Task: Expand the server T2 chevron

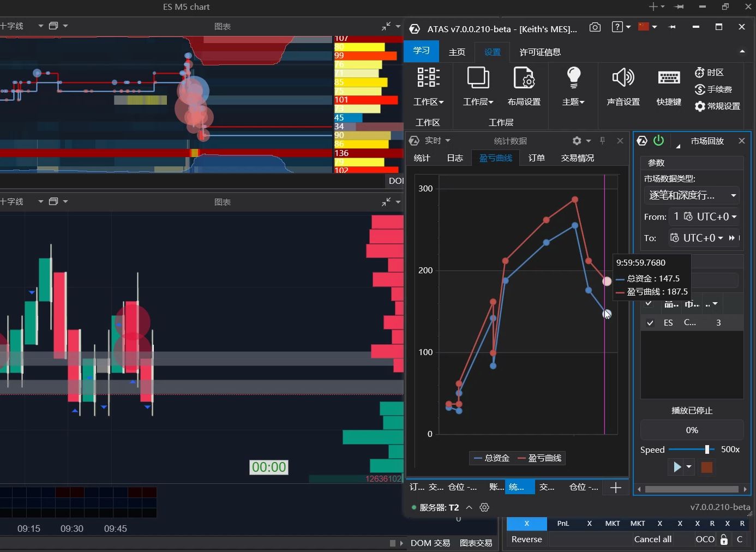Action: point(469,507)
